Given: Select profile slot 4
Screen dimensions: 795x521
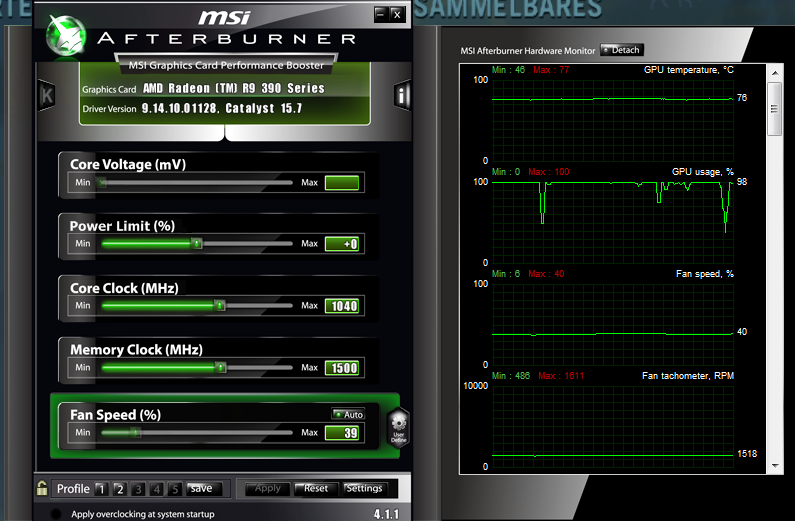Looking at the screenshot, I should click(157, 489).
